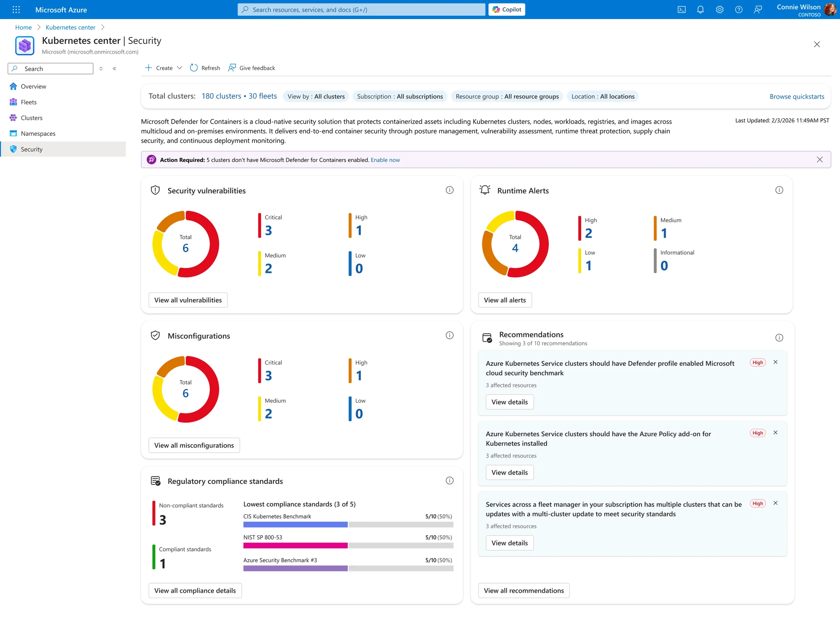The height and width of the screenshot is (621, 840).
Task: Open info icon for Regulatory compliance standards
Action: coord(449,480)
